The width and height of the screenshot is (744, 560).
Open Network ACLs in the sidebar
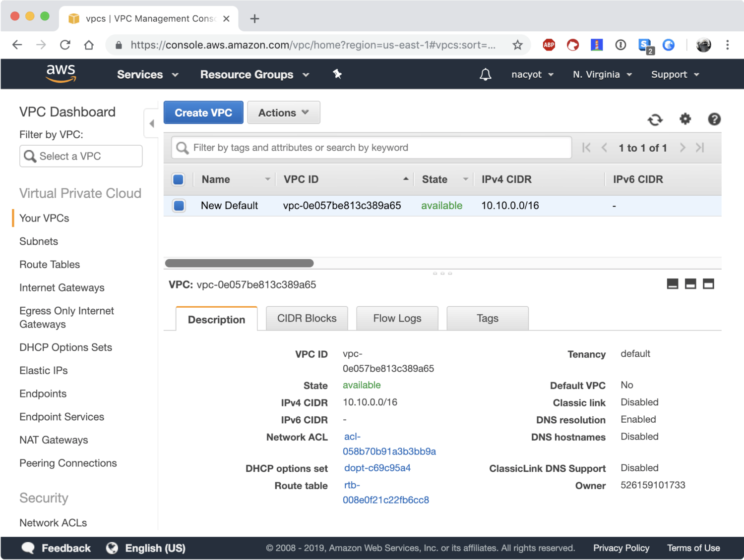pyautogui.click(x=53, y=523)
